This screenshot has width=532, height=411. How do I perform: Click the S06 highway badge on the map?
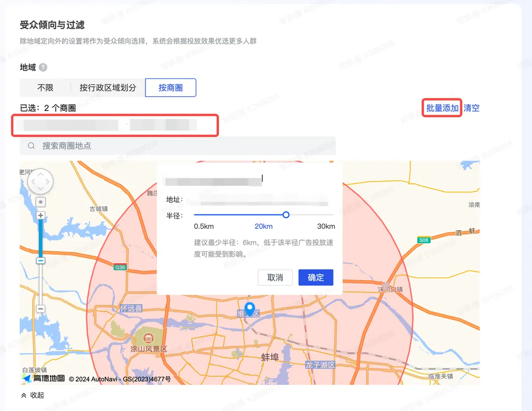coord(424,240)
